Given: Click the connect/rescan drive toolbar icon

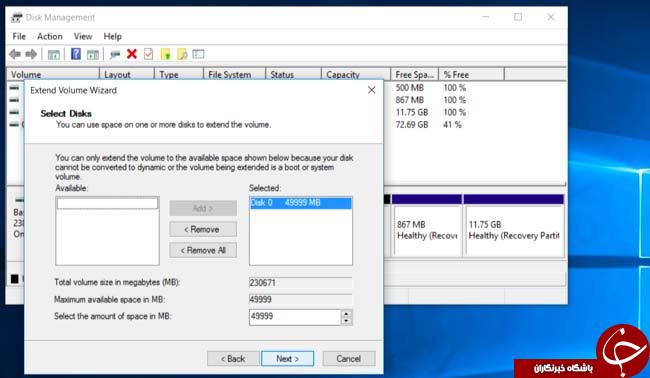Looking at the screenshot, I should 115,54.
